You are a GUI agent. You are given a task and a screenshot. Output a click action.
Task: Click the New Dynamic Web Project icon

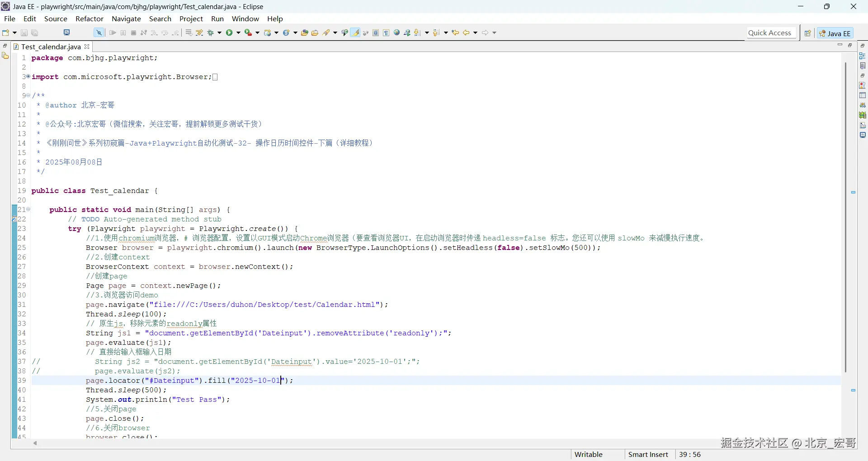pos(268,33)
